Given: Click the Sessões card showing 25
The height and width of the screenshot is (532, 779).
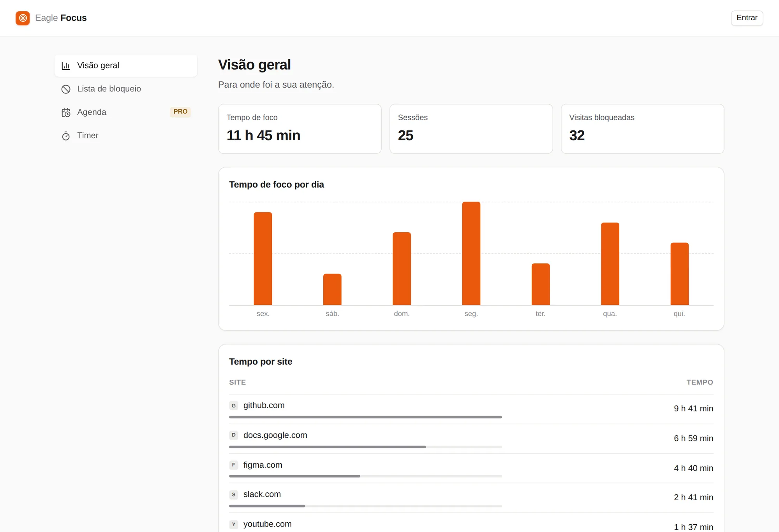Looking at the screenshot, I should [x=471, y=129].
